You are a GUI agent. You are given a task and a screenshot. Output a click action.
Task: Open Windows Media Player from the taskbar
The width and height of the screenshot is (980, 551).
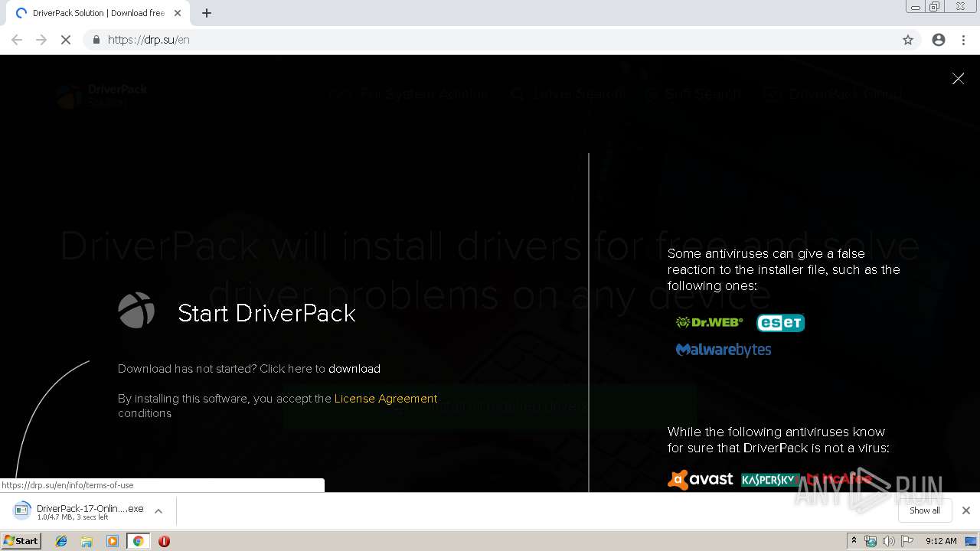pos(113,541)
